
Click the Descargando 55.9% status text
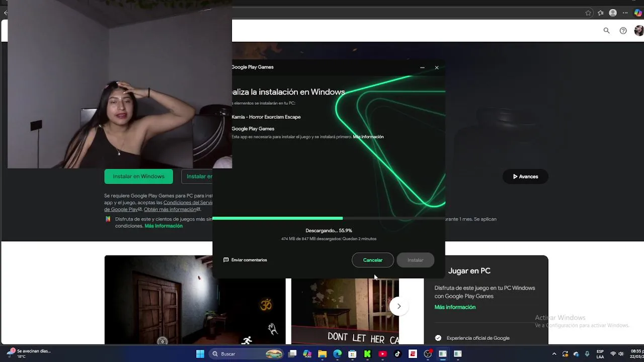[329, 231]
